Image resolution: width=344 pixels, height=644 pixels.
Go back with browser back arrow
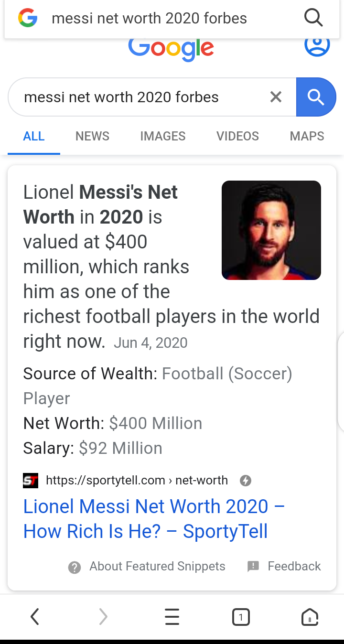point(34,617)
